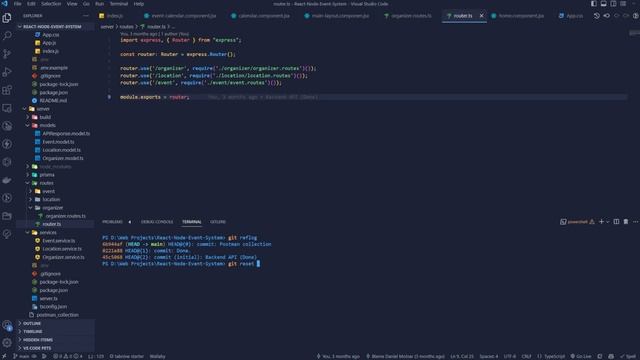Expand the Timeline section
Screen dimensions: 640x360
(x=55, y=331)
